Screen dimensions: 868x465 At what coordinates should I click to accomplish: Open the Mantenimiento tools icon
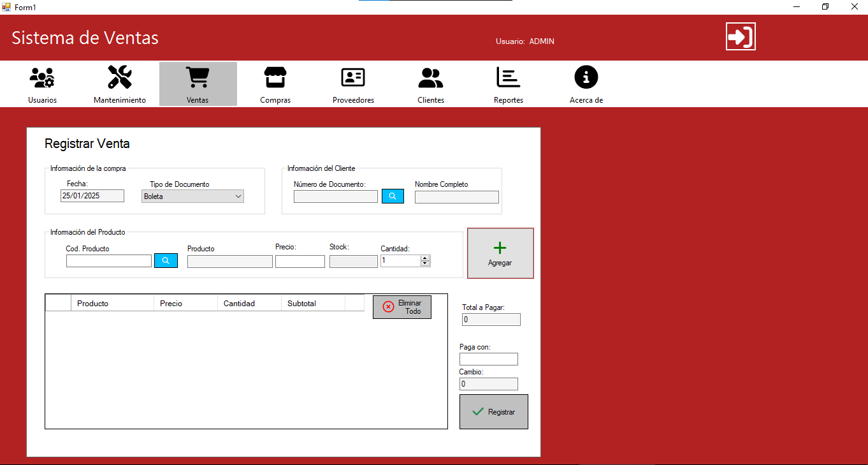pos(120,78)
